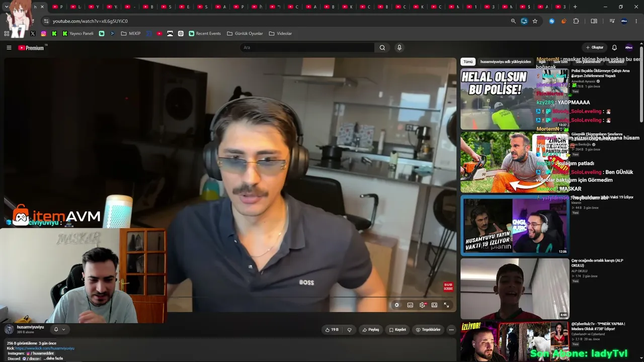Open the CyberRulzTv video title
Screen dimensions: 644x362
pos(598,326)
